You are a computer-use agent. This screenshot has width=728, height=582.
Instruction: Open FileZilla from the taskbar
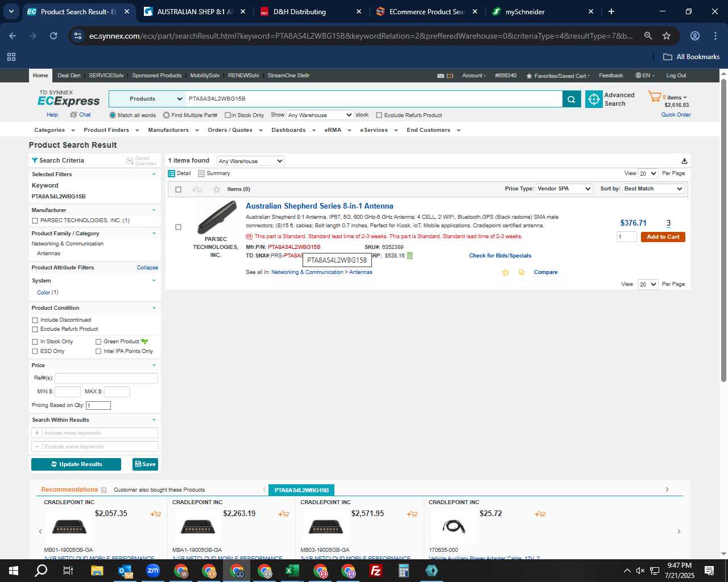pyautogui.click(x=376, y=571)
